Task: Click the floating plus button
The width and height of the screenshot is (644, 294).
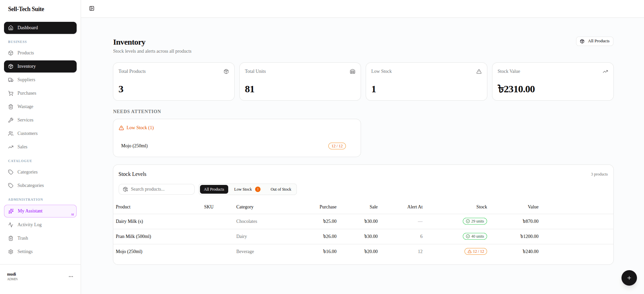Action: click(629, 278)
